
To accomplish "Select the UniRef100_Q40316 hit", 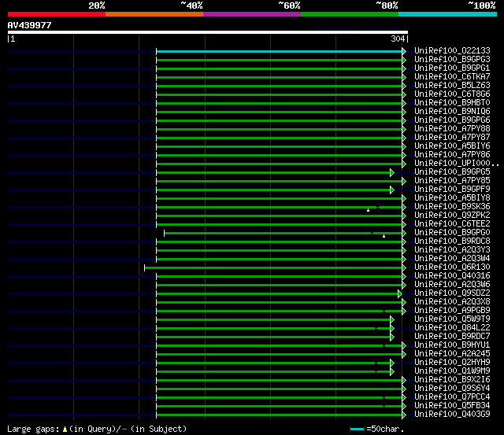I will pyautogui.click(x=452, y=276).
